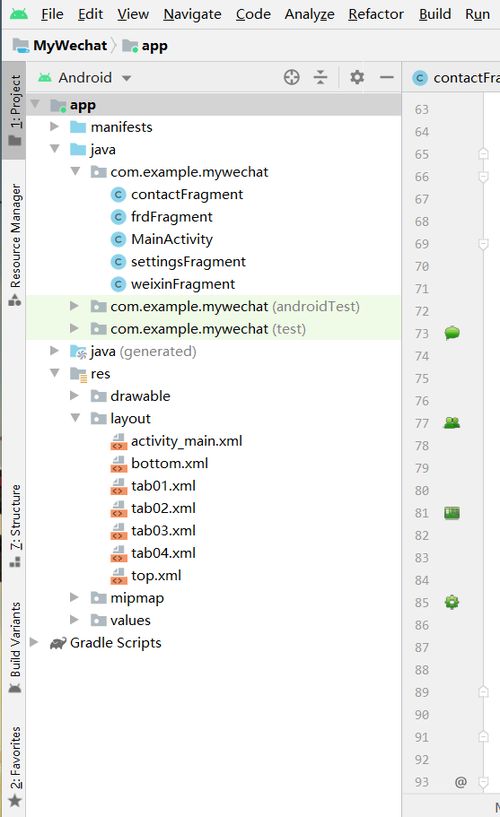
Task: Collapse the layout folder
Action: (75, 418)
